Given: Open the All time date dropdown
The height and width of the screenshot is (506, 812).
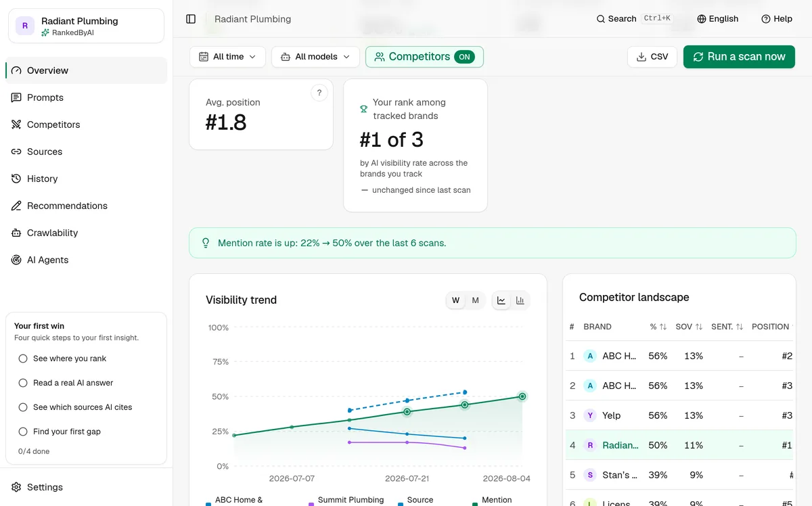Looking at the screenshot, I should point(227,57).
